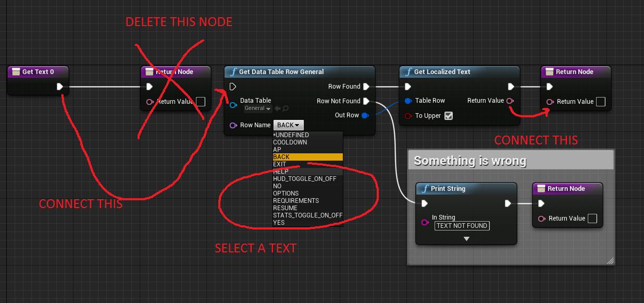The width and height of the screenshot is (644, 303).
Task: Click the Print String execution output pin
Action: [508, 203]
